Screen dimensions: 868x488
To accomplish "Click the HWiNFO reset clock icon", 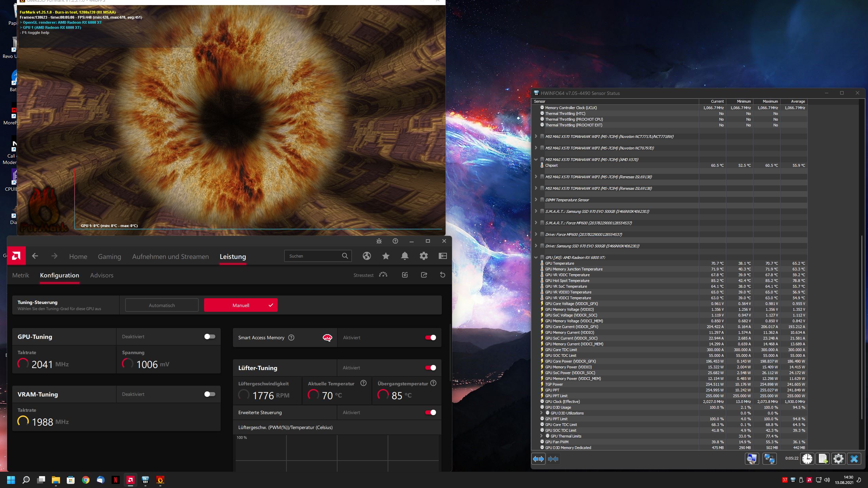I will tap(807, 459).
